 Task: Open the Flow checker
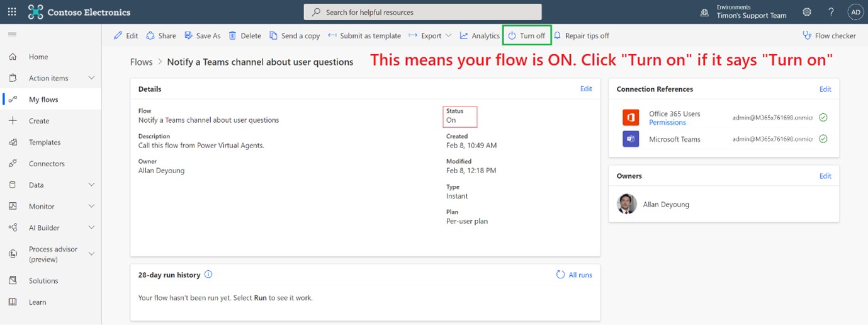click(830, 36)
